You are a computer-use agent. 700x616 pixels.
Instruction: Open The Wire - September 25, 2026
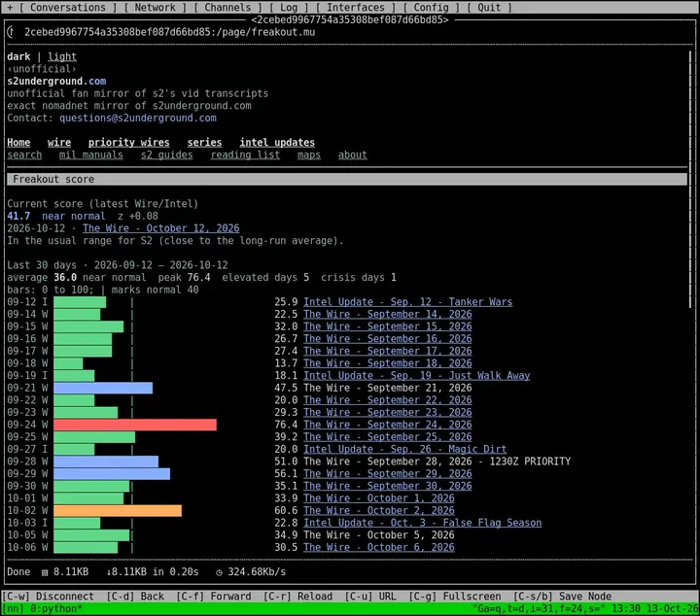[x=388, y=436]
